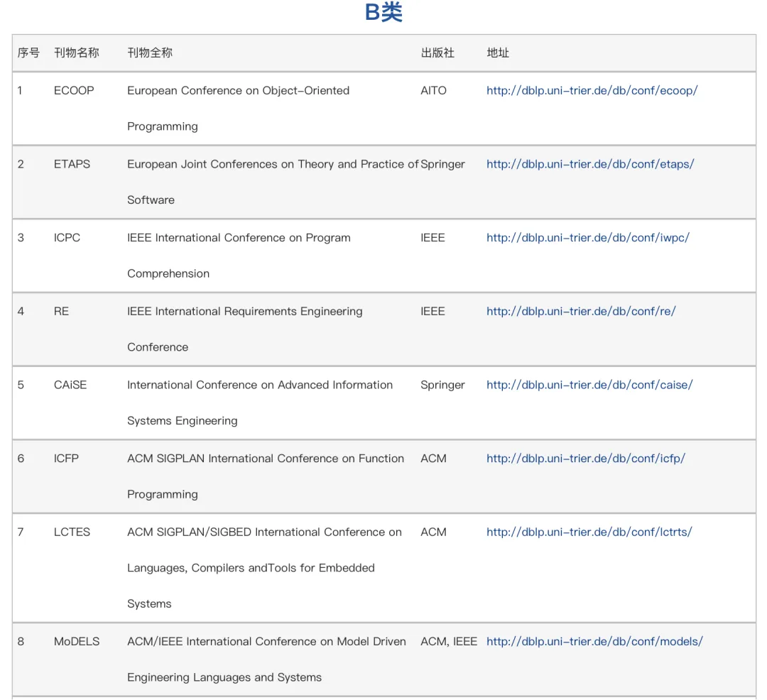The width and height of the screenshot is (767, 700).
Task: Click the ETAPS abbreviation cell
Action: pyautogui.click(x=72, y=164)
